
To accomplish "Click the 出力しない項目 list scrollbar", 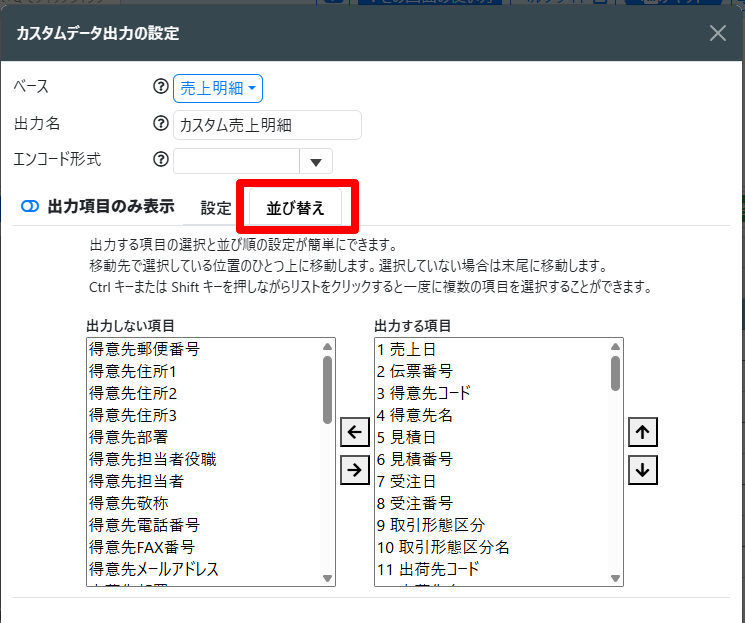I will pos(327,388).
